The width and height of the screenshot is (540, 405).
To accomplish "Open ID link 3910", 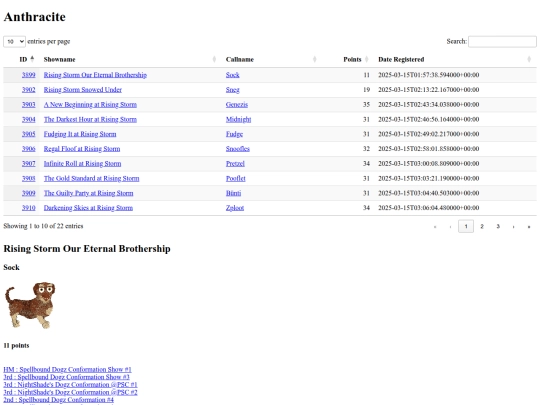I will click(29, 208).
